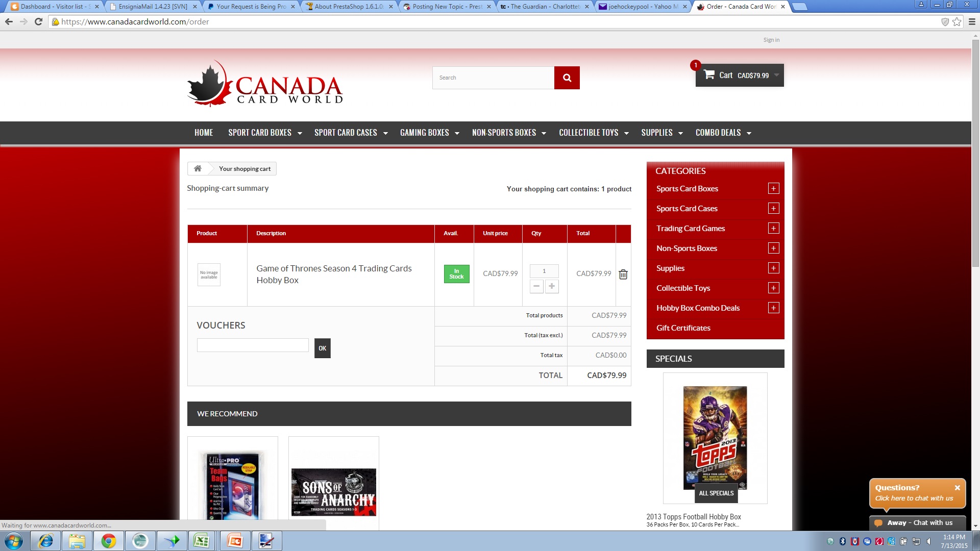Expand Collectible Toys category plus box
The height and width of the screenshot is (551, 980).
pyautogui.click(x=773, y=288)
